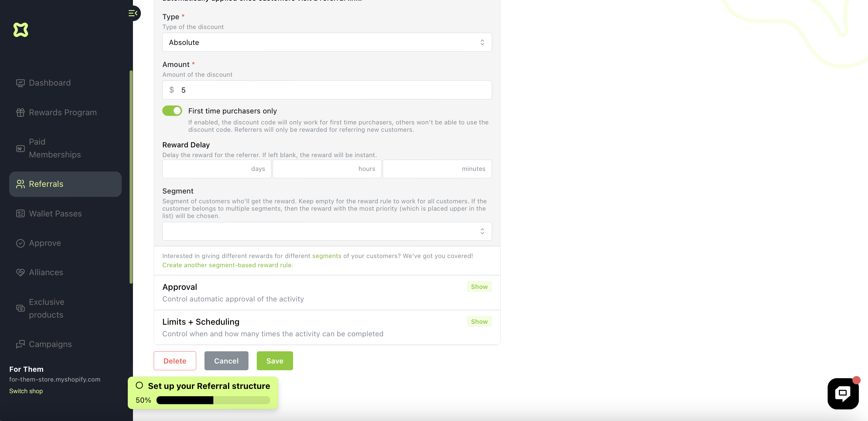Viewport: 868px width, 421px height.
Task: Click Create another segment-based reward rule link
Action: tap(227, 265)
